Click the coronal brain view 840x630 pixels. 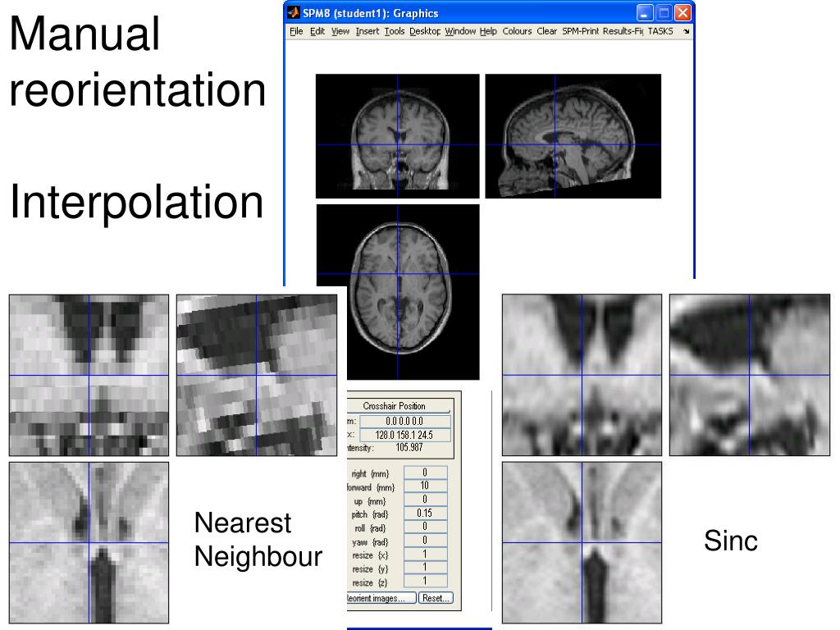398,136
